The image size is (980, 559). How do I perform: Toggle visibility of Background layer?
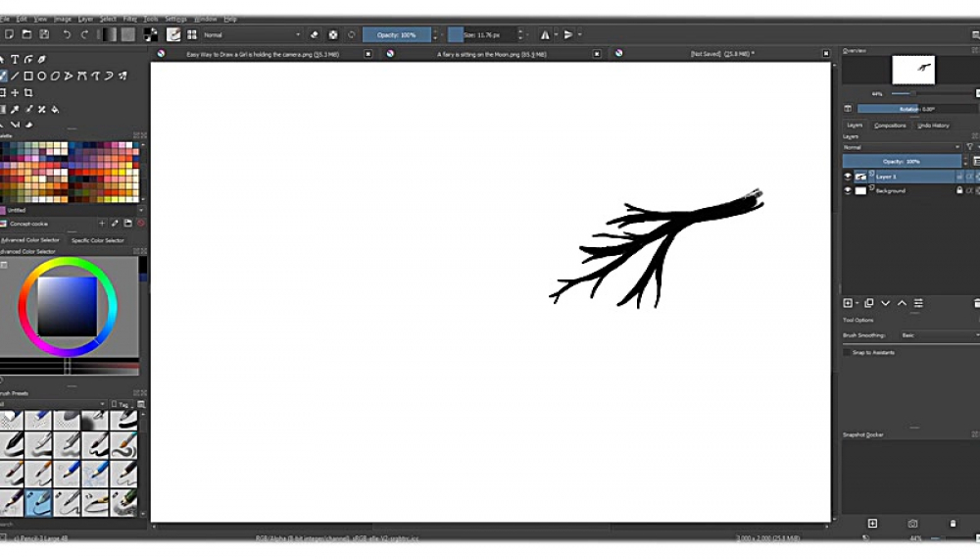pos(848,191)
